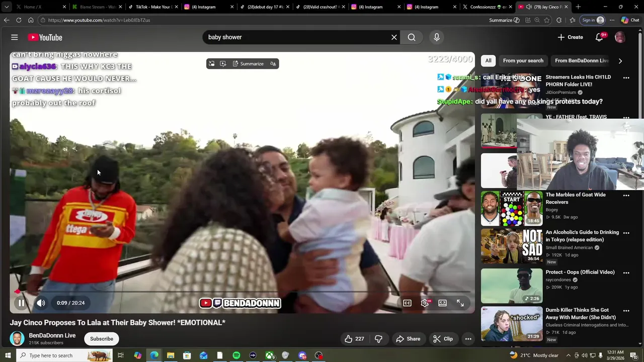
Task: Click Summarize in the video overlay toolbar
Action: point(248,64)
